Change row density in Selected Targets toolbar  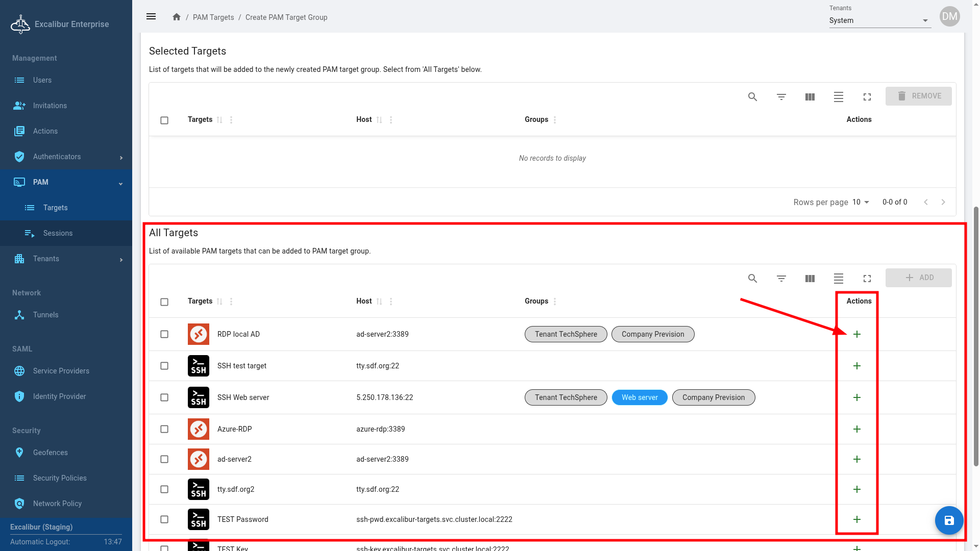tap(838, 97)
